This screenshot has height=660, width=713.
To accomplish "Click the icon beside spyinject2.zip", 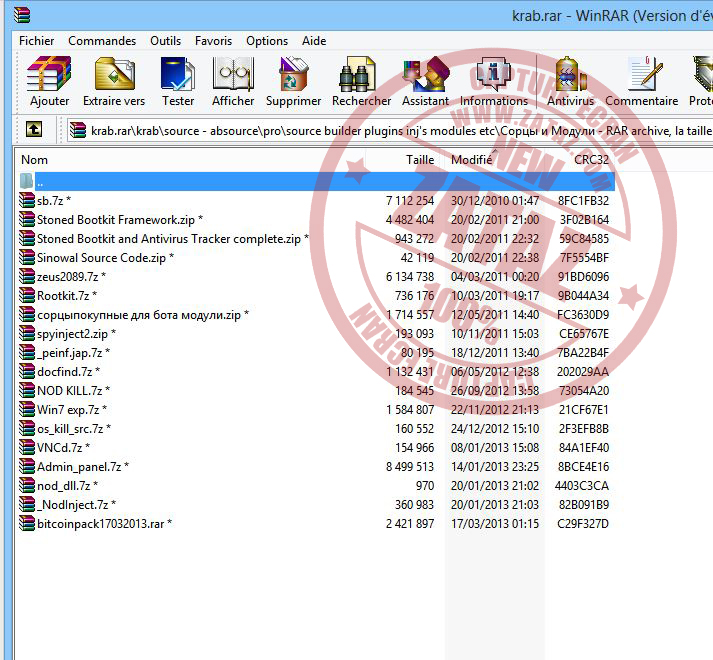I will click(x=27, y=333).
